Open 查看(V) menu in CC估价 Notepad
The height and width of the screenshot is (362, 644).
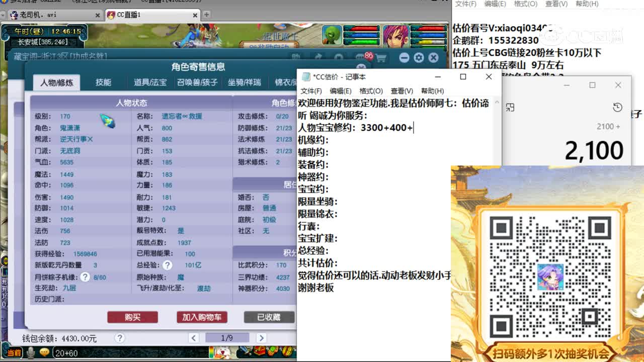point(401,91)
